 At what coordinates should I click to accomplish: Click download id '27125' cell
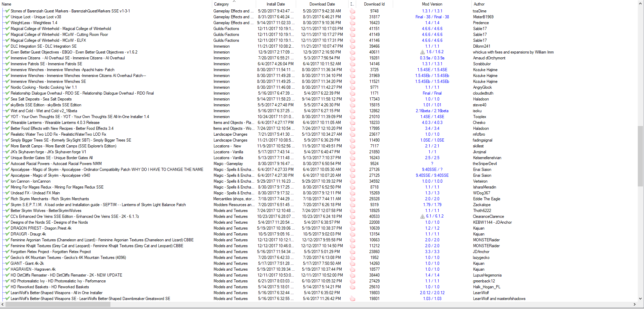[374, 175]
